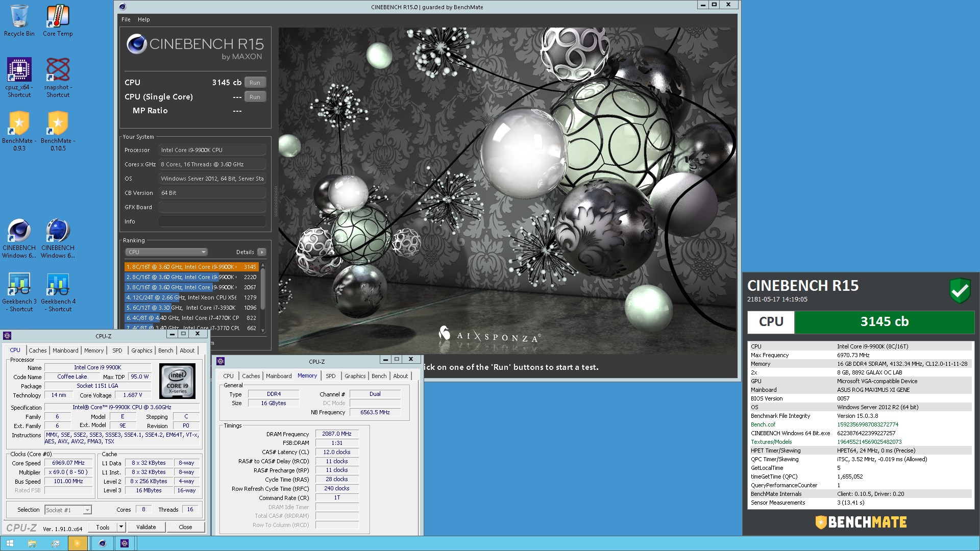Open the cpuz_x64 shortcut icon

coord(19,77)
